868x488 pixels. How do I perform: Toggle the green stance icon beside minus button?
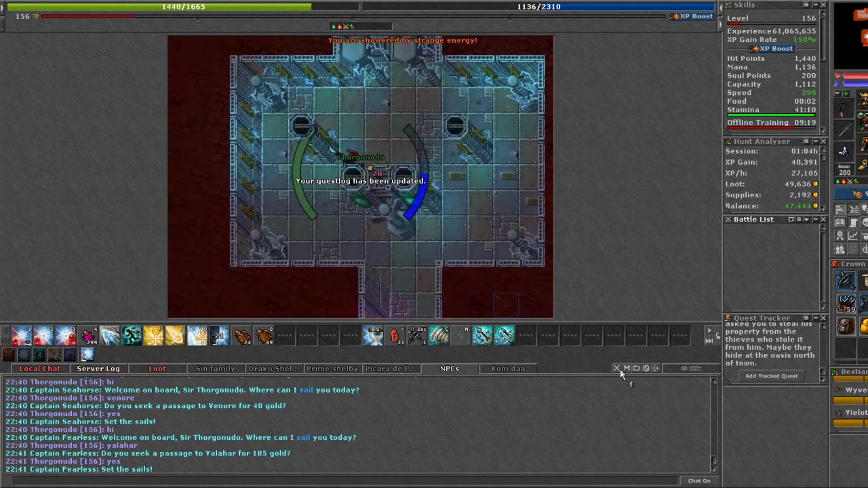(x=846, y=93)
